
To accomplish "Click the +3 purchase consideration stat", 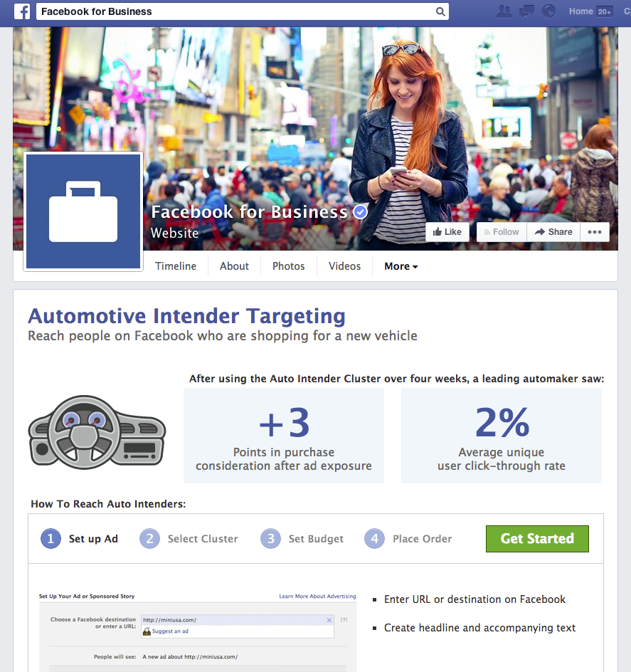I will point(284,436).
